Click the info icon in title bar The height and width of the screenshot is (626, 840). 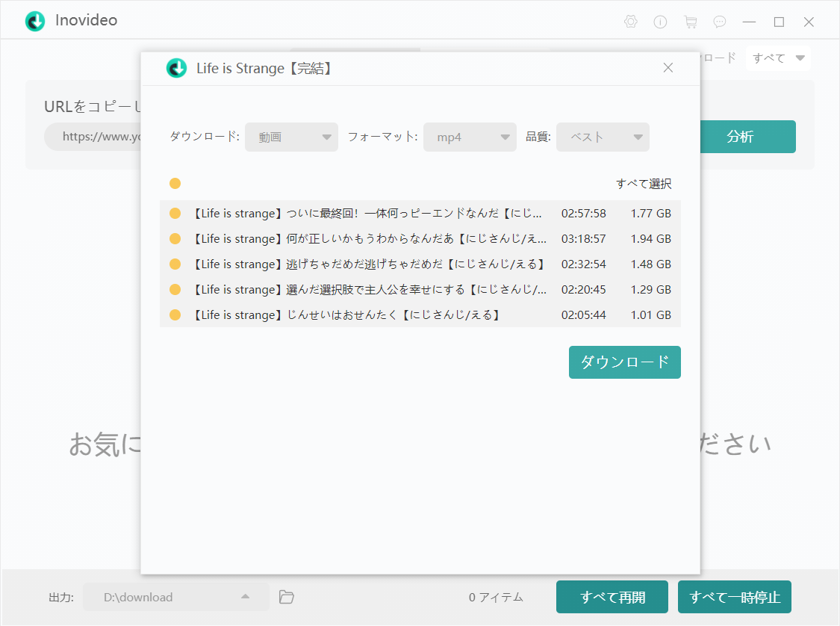[660, 22]
